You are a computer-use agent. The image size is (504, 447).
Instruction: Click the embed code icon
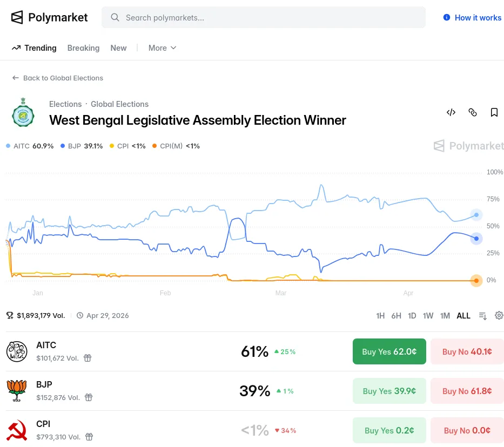tap(451, 112)
